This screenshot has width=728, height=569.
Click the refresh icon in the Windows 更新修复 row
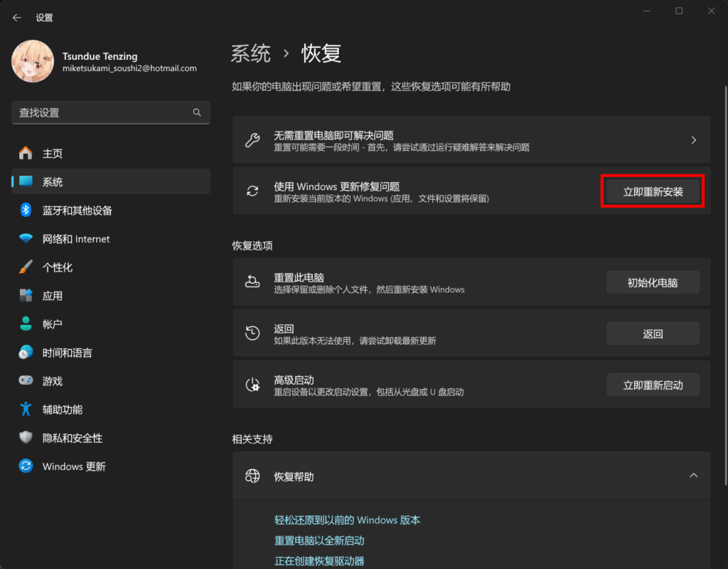click(252, 191)
